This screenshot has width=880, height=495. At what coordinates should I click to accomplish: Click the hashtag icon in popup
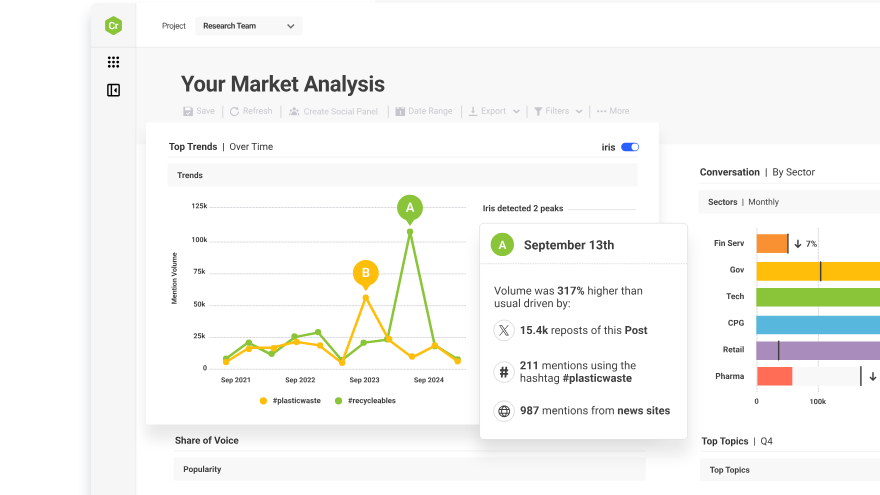point(504,372)
